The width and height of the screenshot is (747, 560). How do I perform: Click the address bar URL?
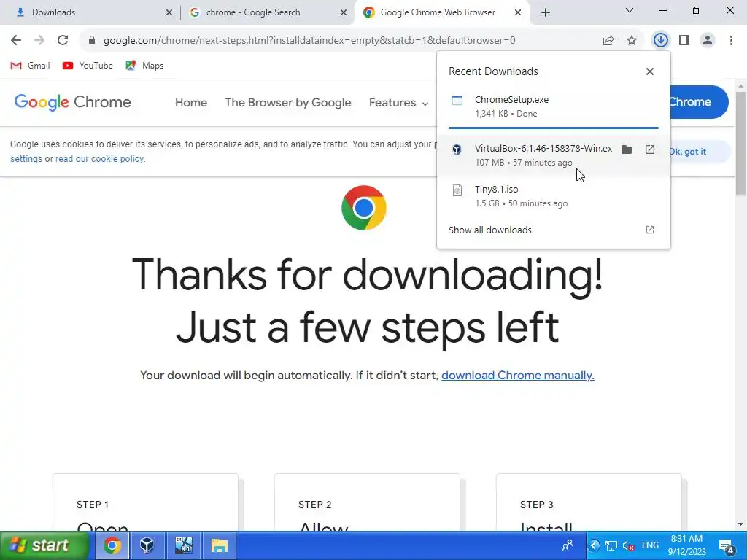point(309,41)
